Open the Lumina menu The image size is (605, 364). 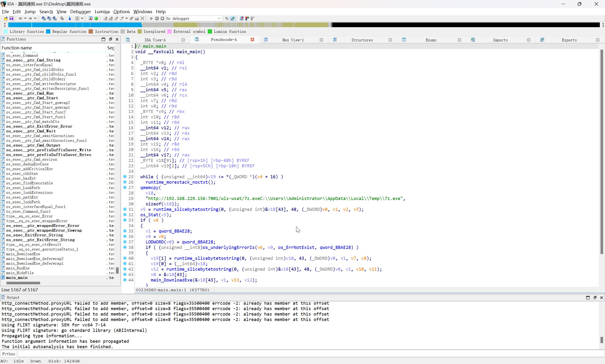click(102, 12)
